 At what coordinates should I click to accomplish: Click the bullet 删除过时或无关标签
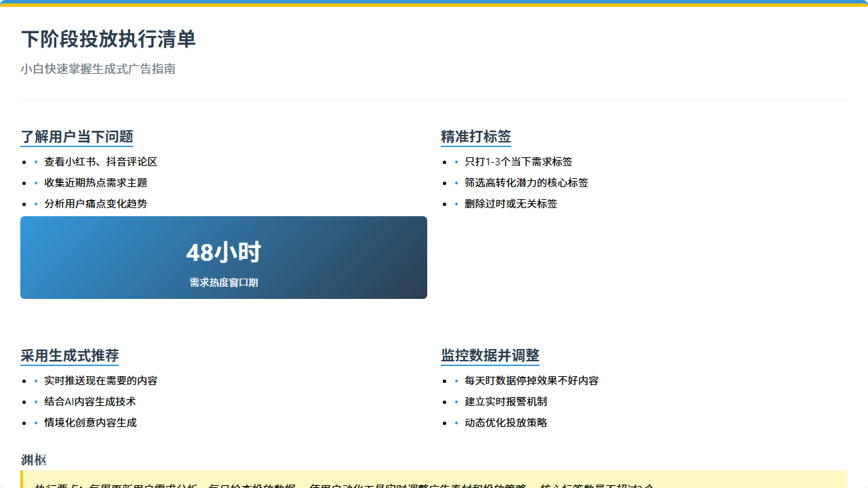coord(511,204)
